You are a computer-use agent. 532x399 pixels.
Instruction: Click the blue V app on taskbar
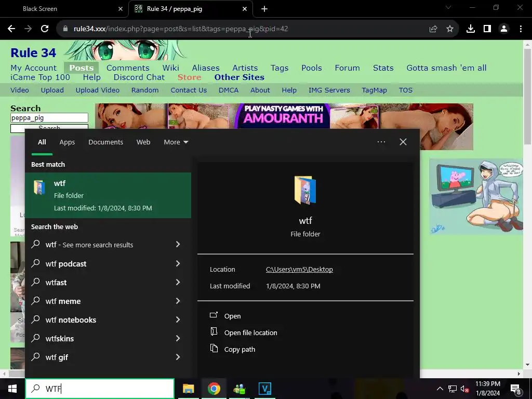pyautogui.click(x=264, y=389)
